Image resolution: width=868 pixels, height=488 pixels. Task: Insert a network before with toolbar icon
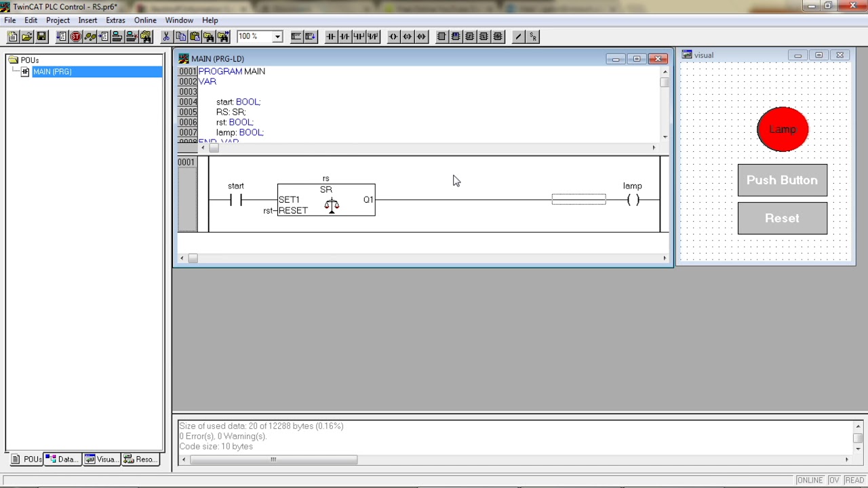[x=296, y=37]
